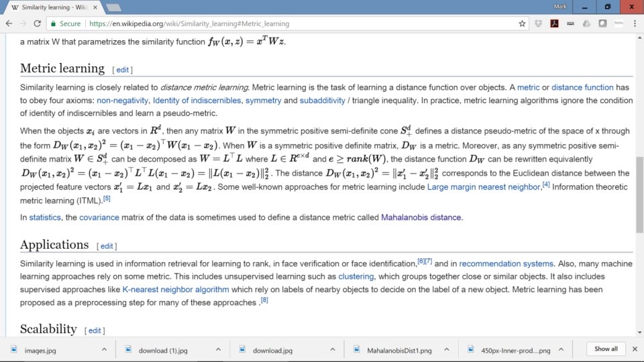Edit the Scalability section
The image size is (644, 362).
point(95,330)
